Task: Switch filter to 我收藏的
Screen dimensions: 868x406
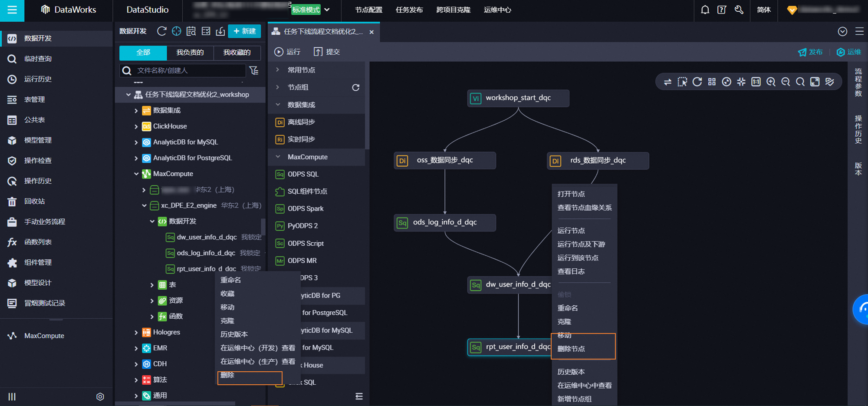Action: click(x=237, y=53)
